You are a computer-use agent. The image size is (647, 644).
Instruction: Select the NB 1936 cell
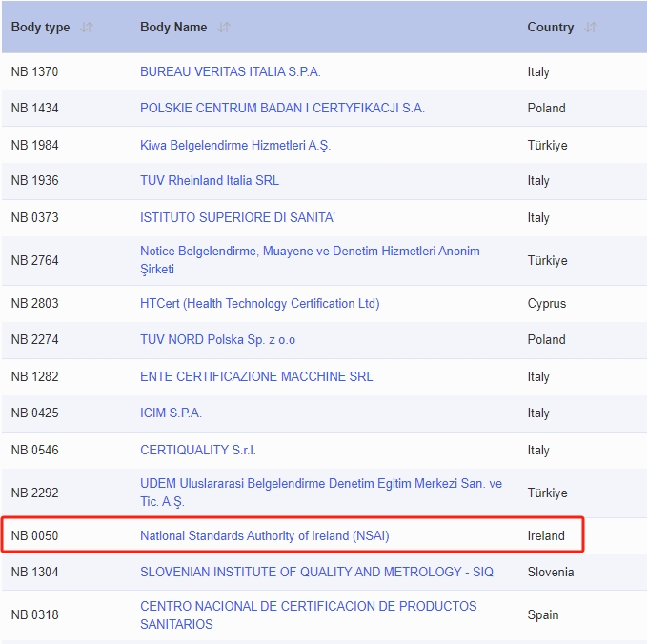click(x=34, y=181)
